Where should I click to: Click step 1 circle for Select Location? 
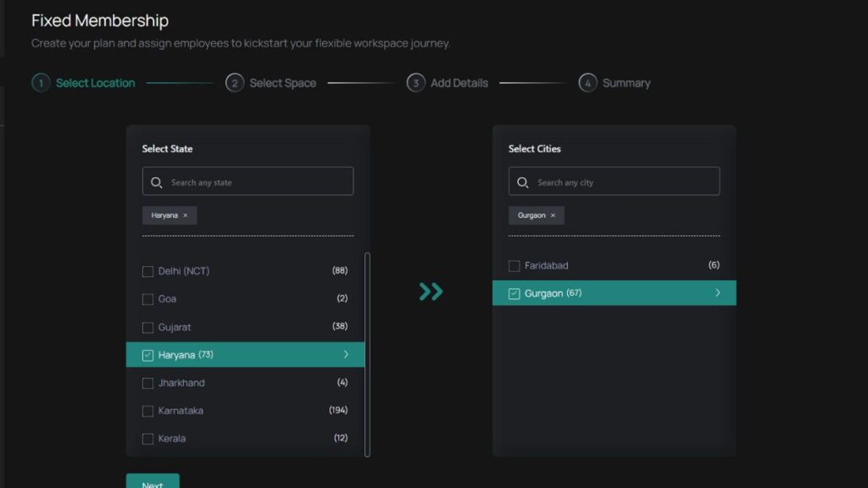click(41, 83)
